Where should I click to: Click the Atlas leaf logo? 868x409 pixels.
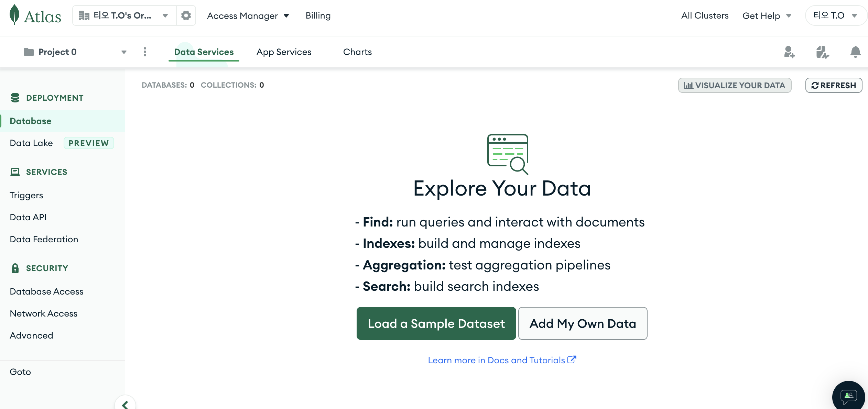[35, 15]
